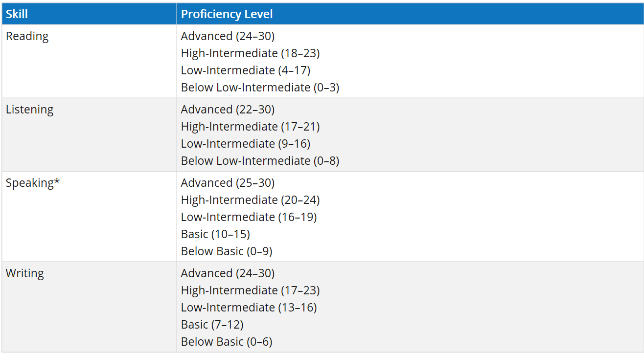Screen dimensions: 644x354
Task: Click Below Low-Intermediate (0–8) entry
Action: click(260, 161)
